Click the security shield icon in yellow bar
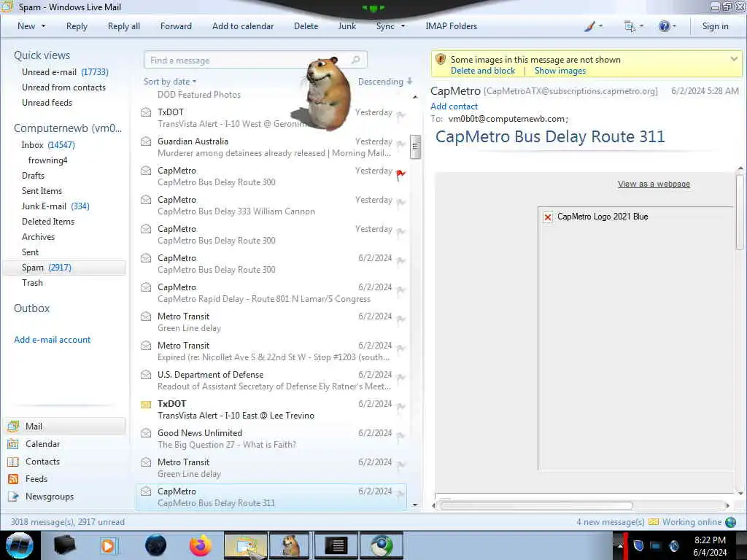747x560 pixels. [441, 60]
